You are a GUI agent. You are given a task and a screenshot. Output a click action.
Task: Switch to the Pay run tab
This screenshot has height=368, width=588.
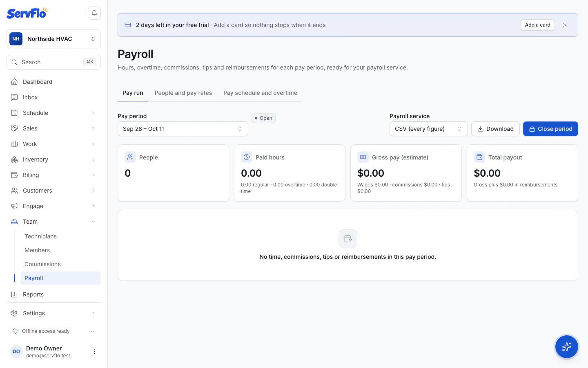pyautogui.click(x=133, y=93)
